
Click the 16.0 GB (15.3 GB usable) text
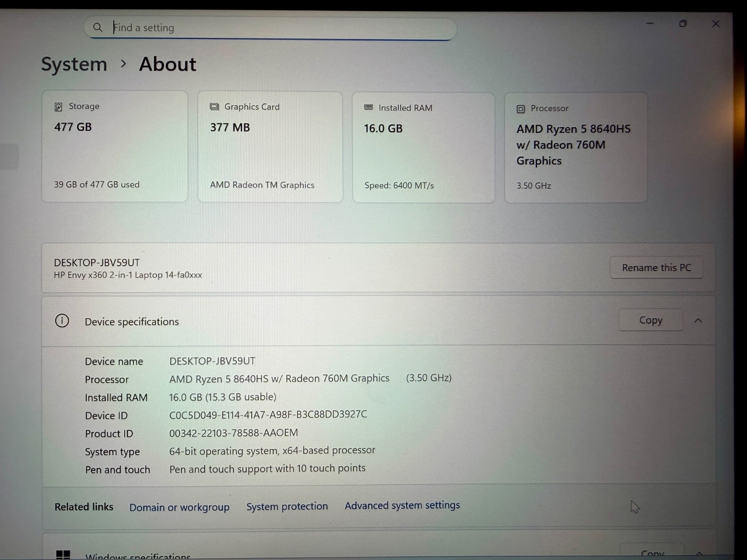point(223,397)
